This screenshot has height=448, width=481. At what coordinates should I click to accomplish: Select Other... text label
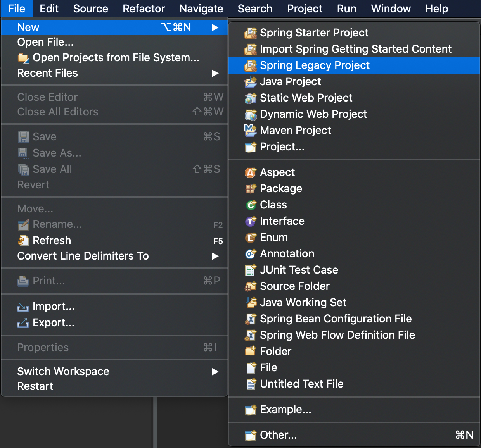point(278,435)
